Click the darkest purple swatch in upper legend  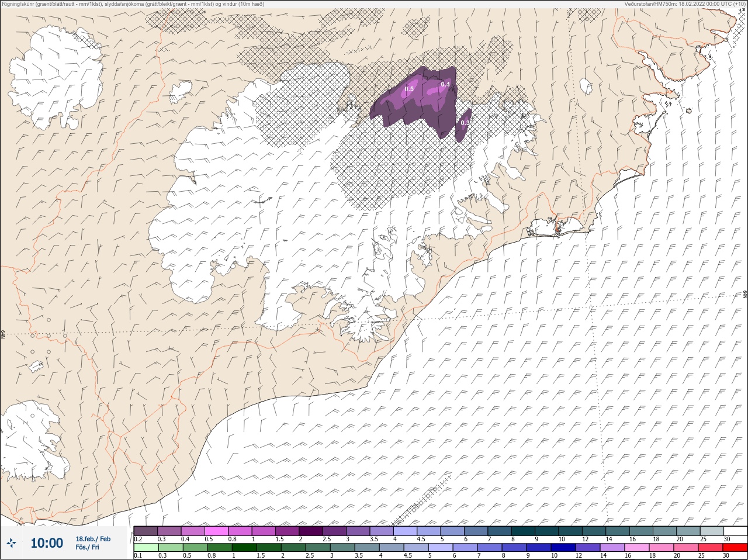pos(311,531)
